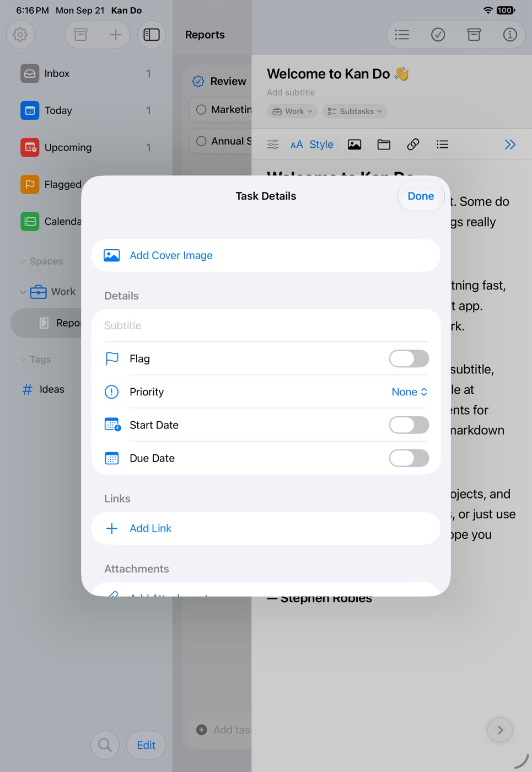Open the Subtasks dropdown chip
This screenshot has width=532, height=772.
click(354, 111)
